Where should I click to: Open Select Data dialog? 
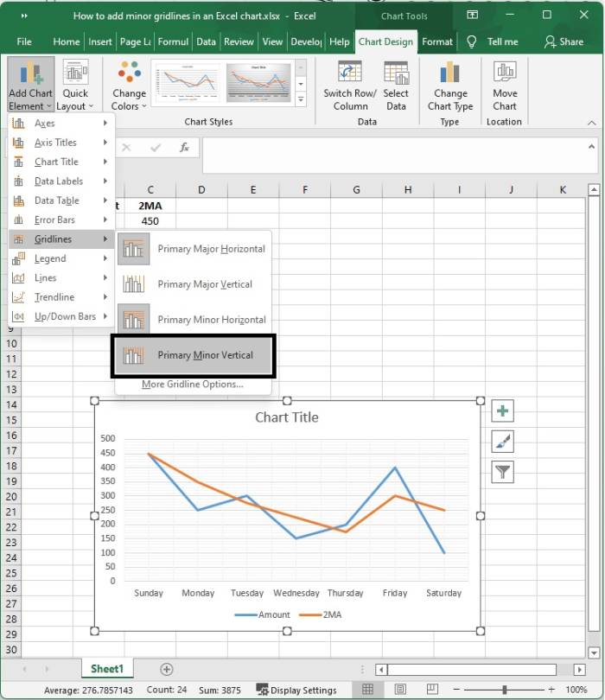click(396, 85)
